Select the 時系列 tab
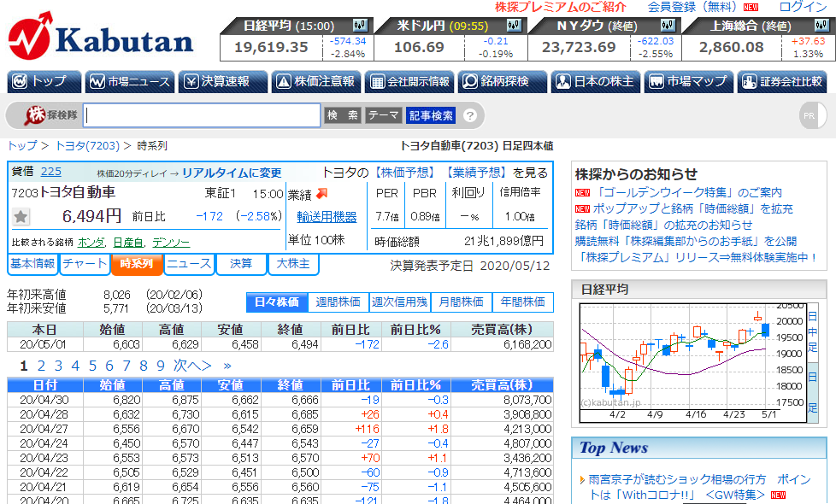The height and width of the screenshot is (504, 836). (x=137, y=264)
